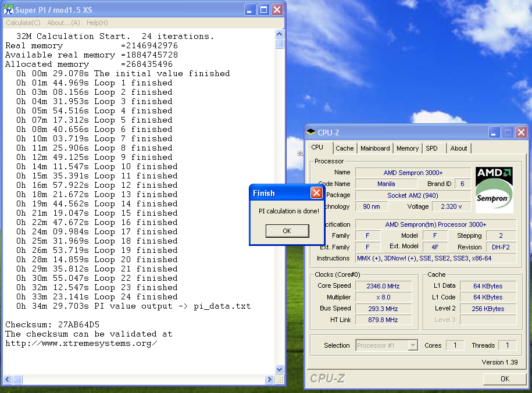Click the OK button in CPU-Z window
Image resolution: width=532 pixels, height=393 pixels.
(505, 378)
